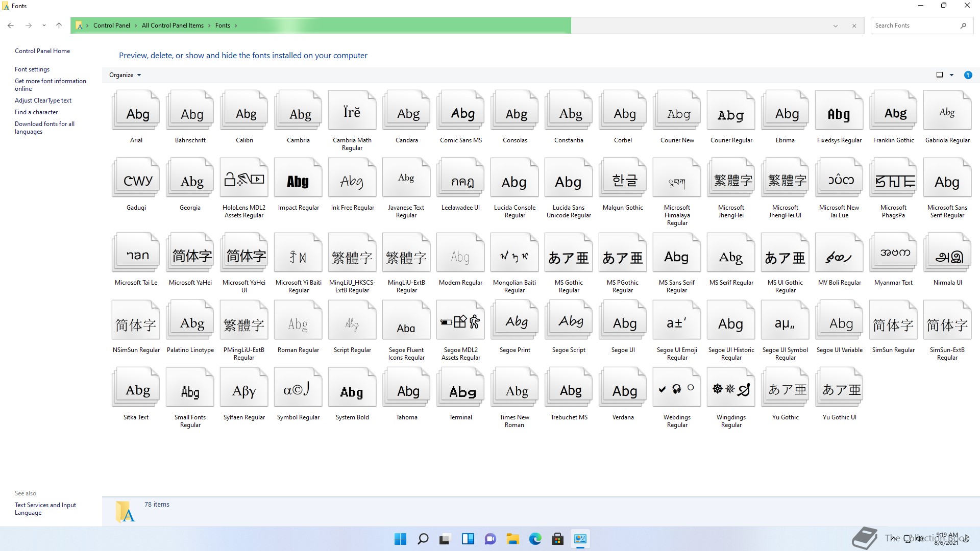Select the Segoe Script font icon
The width and height of the screenshot is (980, 551).
[569, 320]
